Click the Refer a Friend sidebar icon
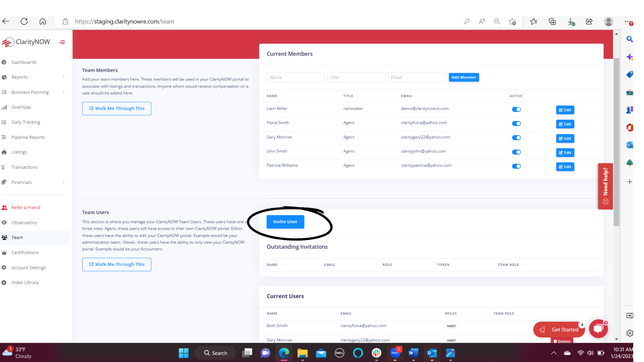644x362 pixels. click(x=5, y=207)
